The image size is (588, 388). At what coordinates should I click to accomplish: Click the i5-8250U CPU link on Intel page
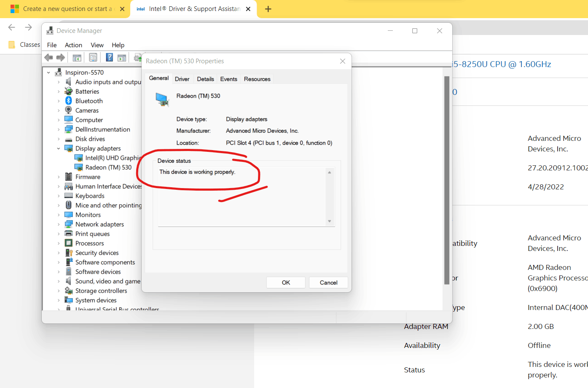tap(502, 64)
